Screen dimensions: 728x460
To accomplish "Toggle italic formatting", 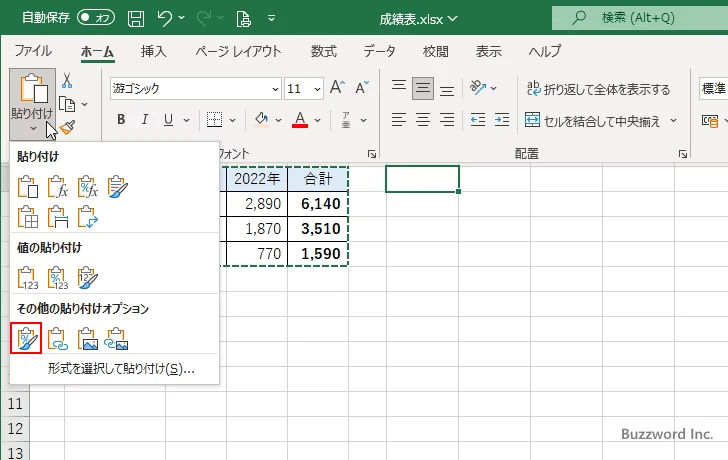I will pos(145,120).
